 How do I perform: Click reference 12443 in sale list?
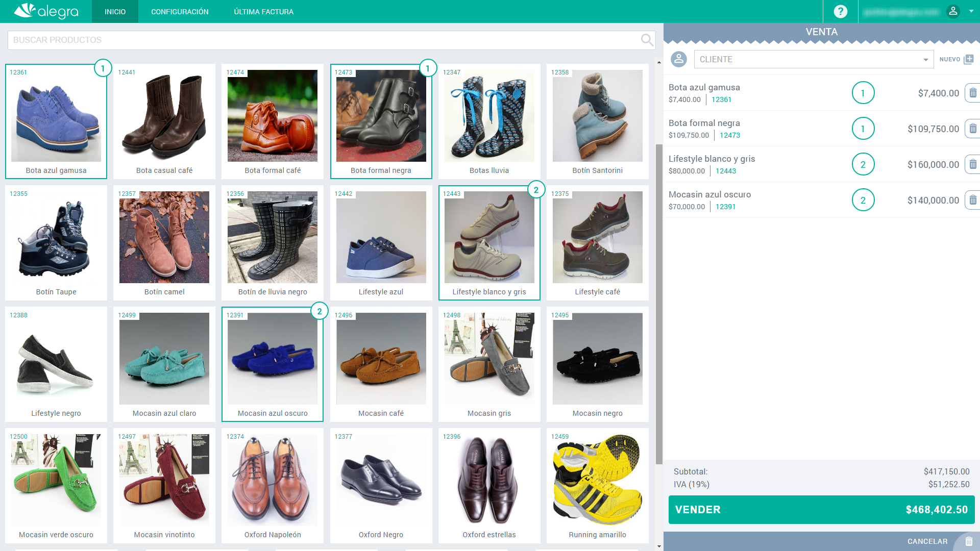[726, 171]
